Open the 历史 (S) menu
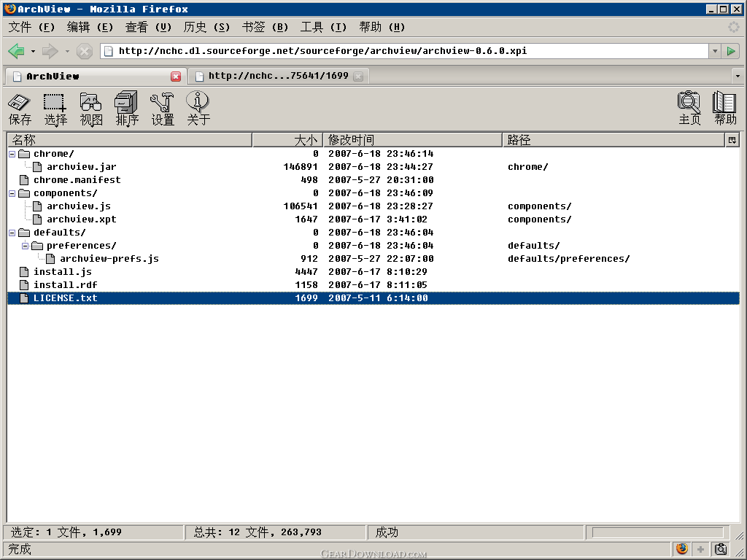Viewport: 747px width, 560px height. click(206, 27)
